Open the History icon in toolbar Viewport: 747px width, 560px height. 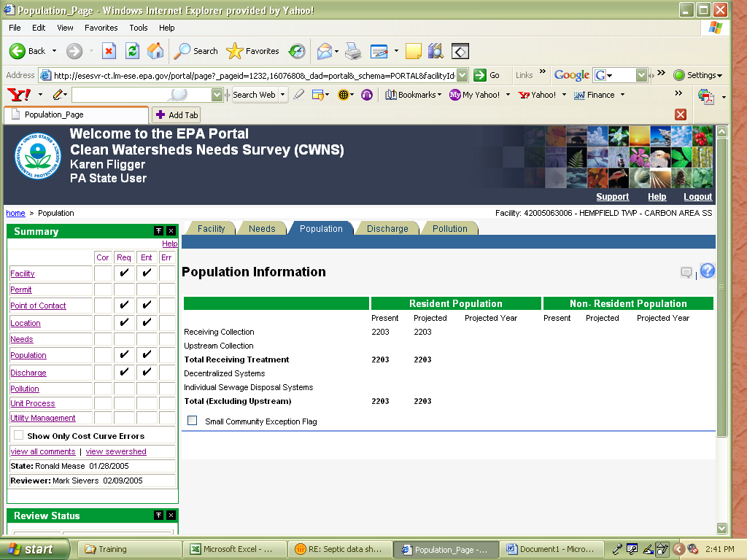[297, 51]
